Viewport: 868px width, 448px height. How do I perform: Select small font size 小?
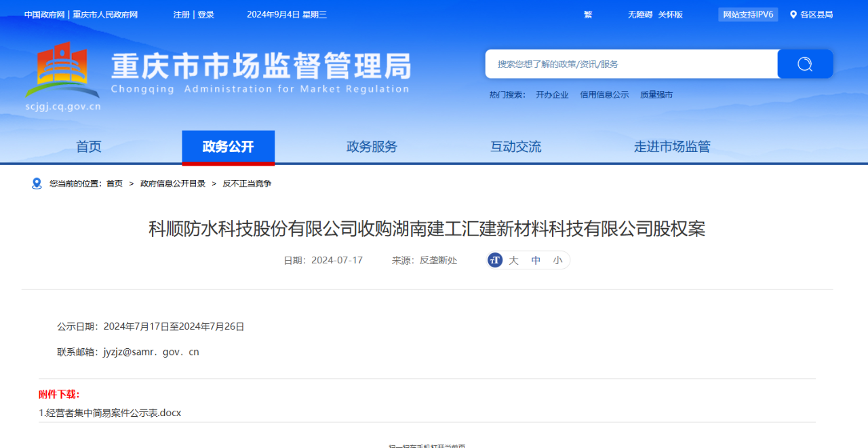(x=557, y=260)
